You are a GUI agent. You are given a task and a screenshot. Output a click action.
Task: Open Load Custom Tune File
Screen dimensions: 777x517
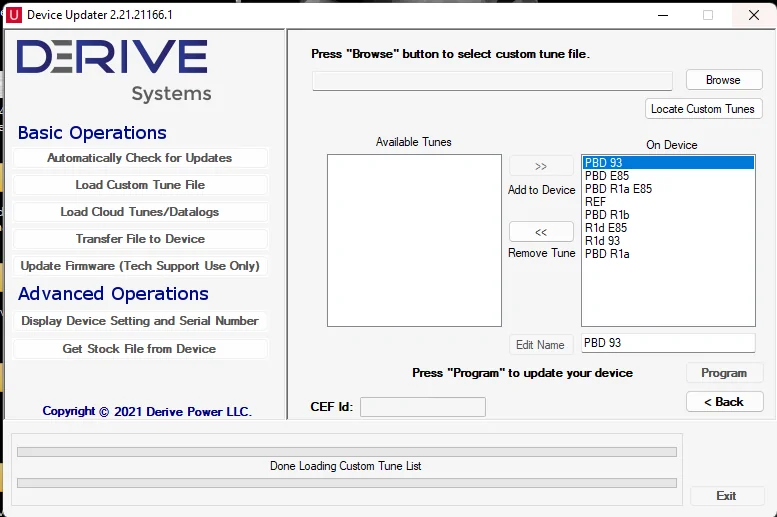click(140, 185)
